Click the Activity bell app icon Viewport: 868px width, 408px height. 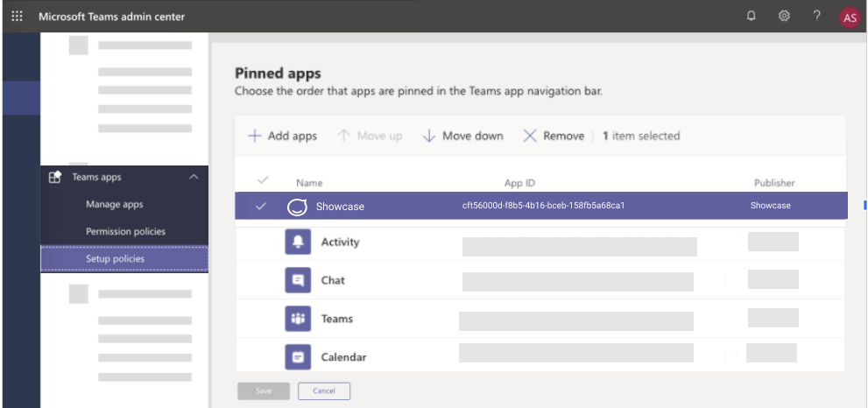click(x=298, y=242)
